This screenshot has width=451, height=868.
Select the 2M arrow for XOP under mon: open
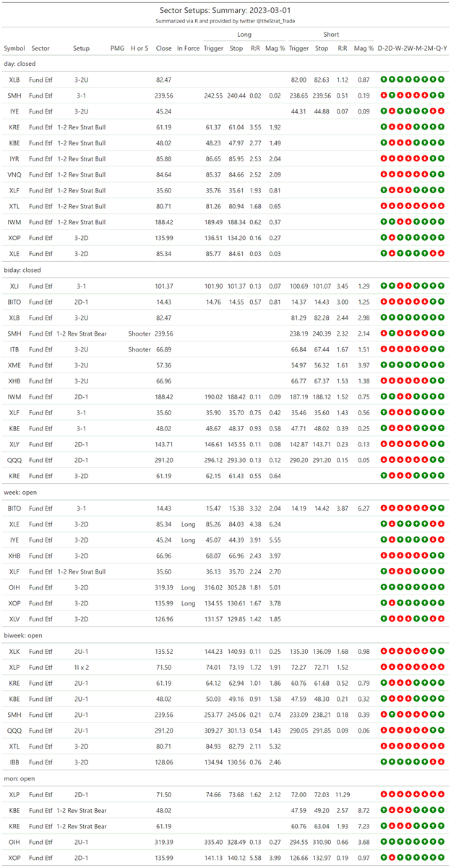click(x=426, y=858)
